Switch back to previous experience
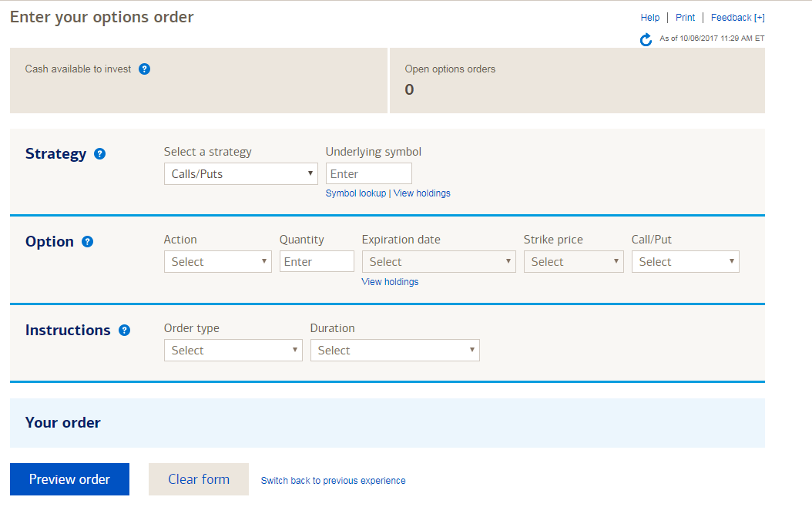The width and height of the screenshot is (812, 507). click(x=333, y=481)
